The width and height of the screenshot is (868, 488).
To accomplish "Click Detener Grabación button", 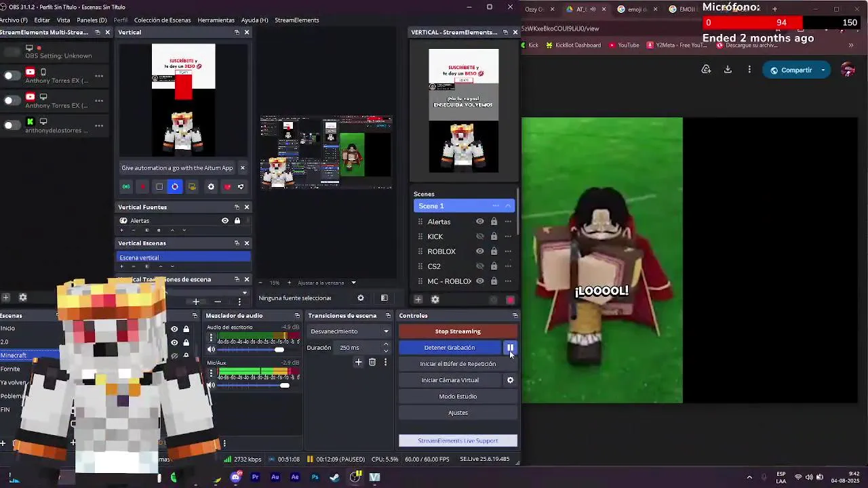I will (x=450, y=348).
